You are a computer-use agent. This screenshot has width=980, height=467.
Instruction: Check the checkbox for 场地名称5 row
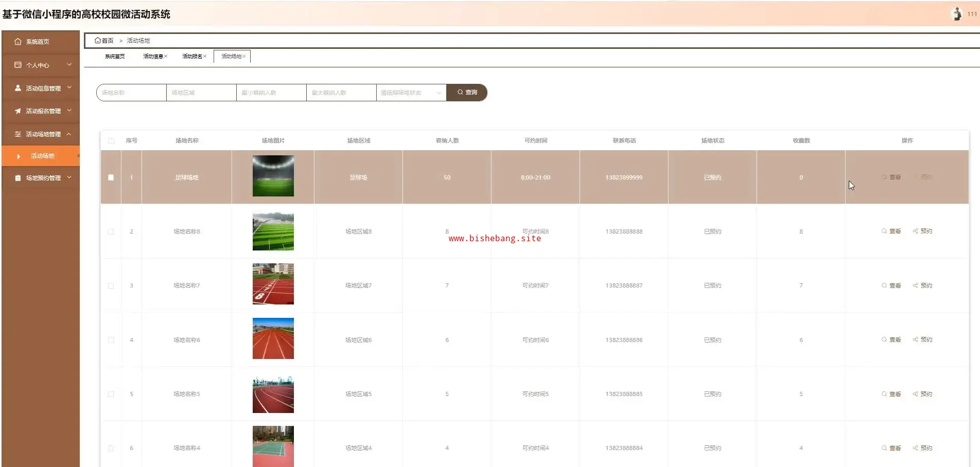(111, 394)
